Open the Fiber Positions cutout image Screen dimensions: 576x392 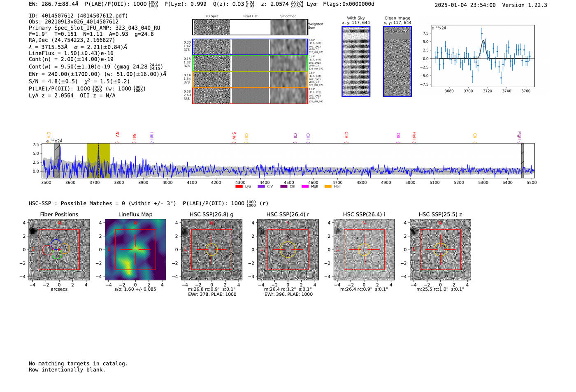coord(59,249)
